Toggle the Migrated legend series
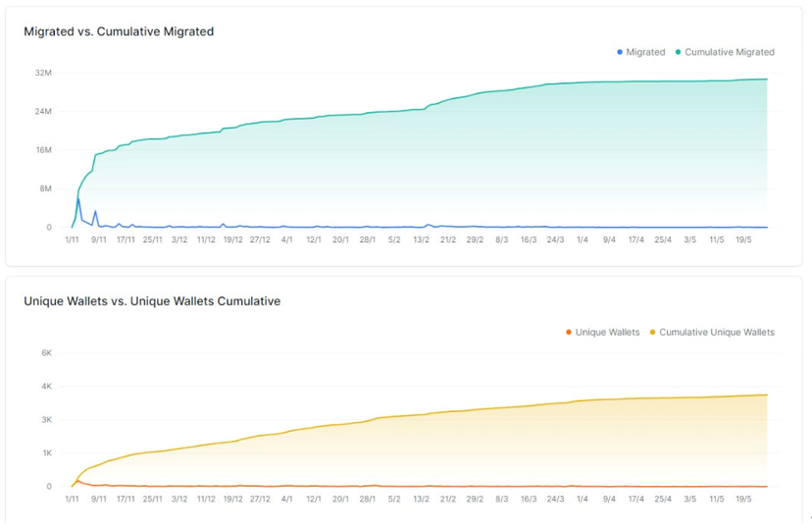The height and width of the screenshot is (531, 812). pos(640,52)
